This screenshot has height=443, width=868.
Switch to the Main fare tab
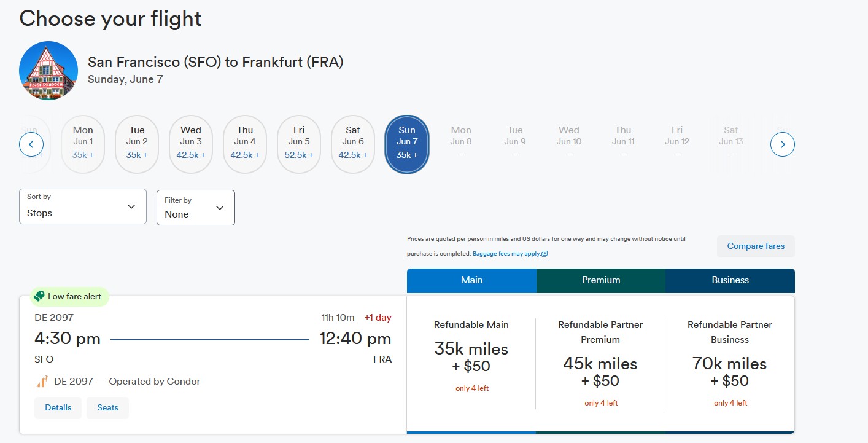(471, 280)
